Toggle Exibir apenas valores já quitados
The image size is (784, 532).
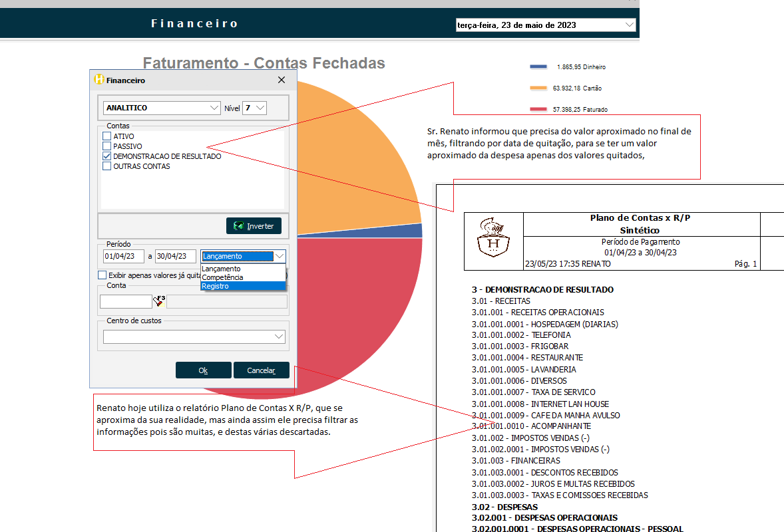pos(102,275)
